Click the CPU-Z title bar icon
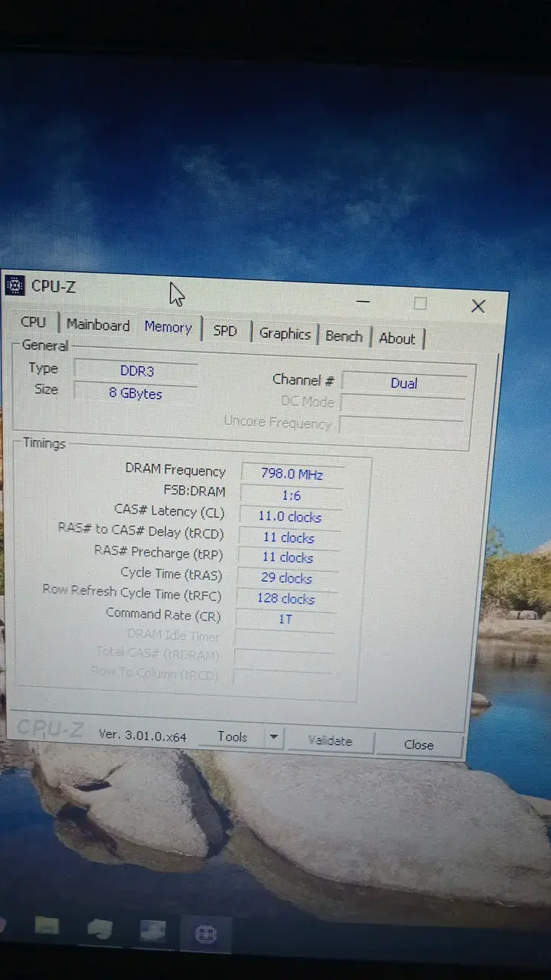 pyautogui.click(x=15, y=286)
